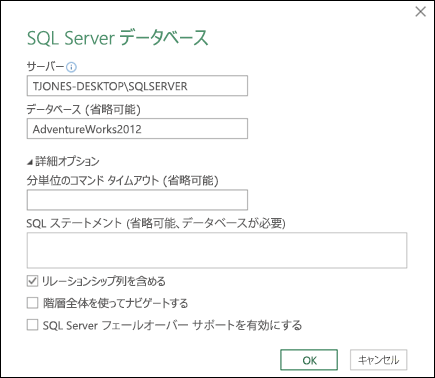The width and height of the screenshot is (435, 378).
Task: Click the キャンセル button
Action: tap(378, 360)
